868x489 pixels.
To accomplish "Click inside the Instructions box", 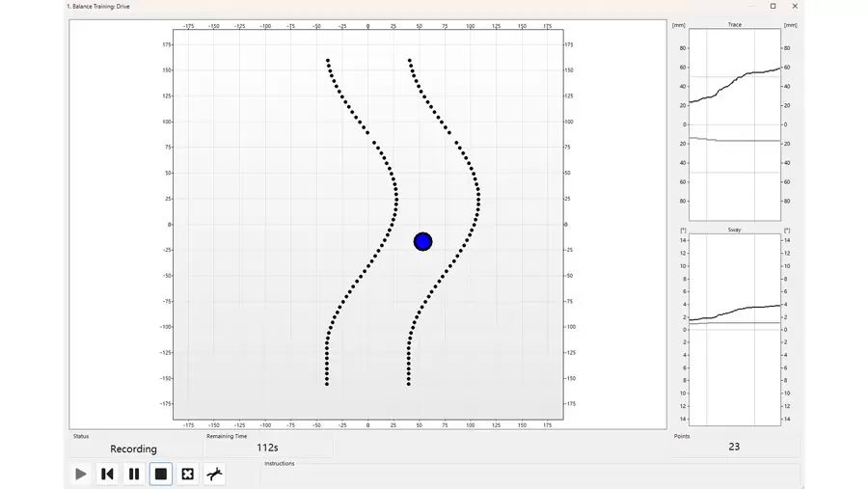I will [x=530, y=475].
